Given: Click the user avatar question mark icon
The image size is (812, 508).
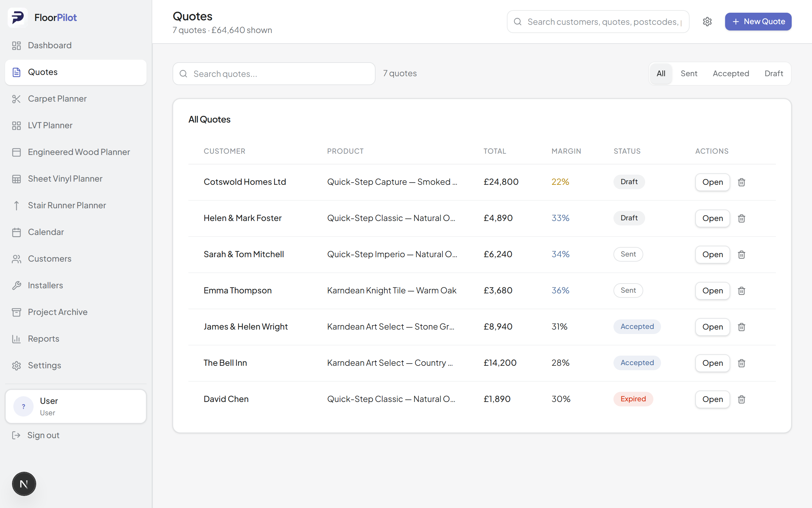Looking at the screenshot, I should (x=23, y=406).
